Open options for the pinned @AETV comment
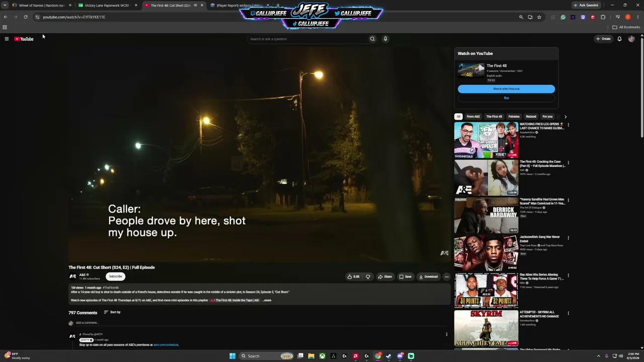The image size is (644, 362). pyautogui.click(x=446, y=334)
